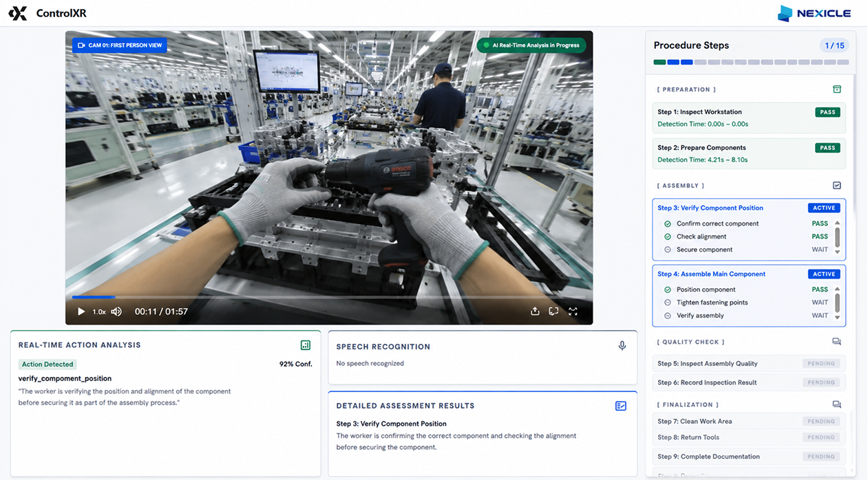Click the Nexicle logo in the header
The width and height of the screenshot is (868, 480).
click(814, 13)
